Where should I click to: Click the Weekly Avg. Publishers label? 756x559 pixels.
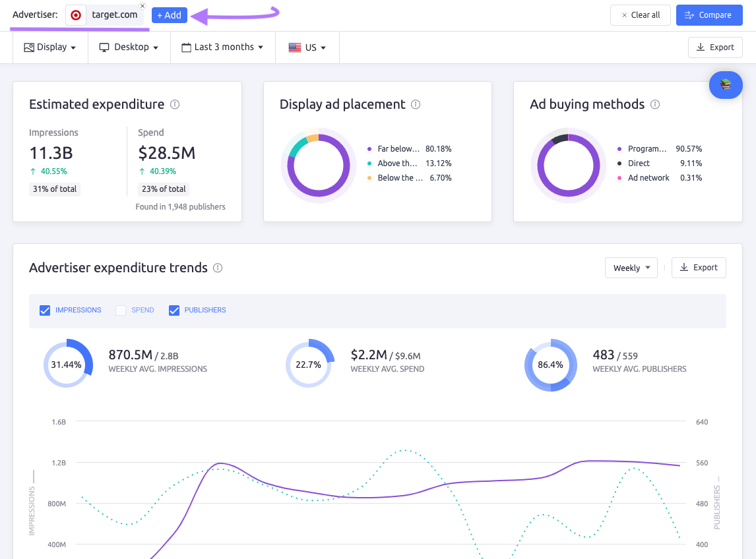(x=639, y=369)
